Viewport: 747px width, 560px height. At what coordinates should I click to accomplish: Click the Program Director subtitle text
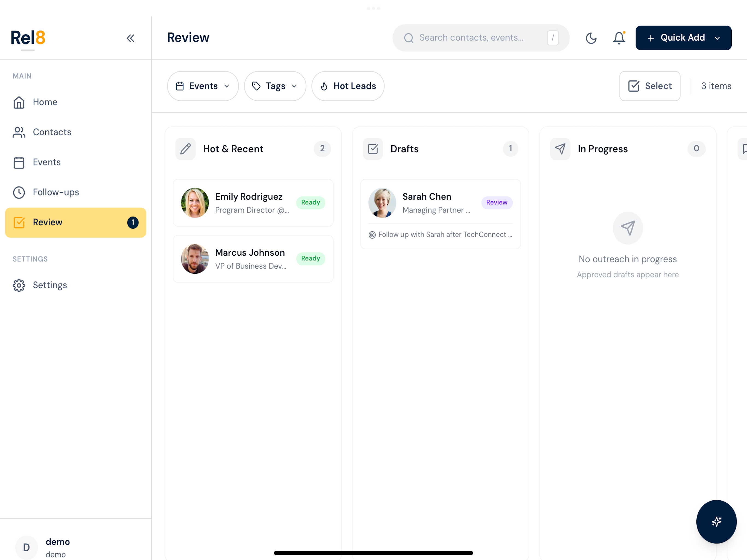pos(252,210)
